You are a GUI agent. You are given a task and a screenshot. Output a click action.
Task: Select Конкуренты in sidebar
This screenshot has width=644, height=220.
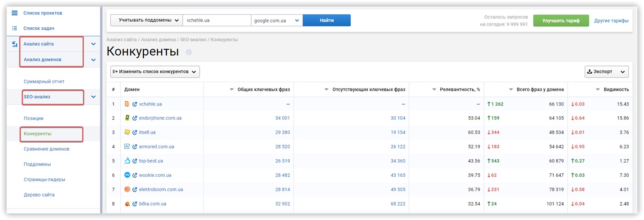pyautogui.click(x=37, y=134)
